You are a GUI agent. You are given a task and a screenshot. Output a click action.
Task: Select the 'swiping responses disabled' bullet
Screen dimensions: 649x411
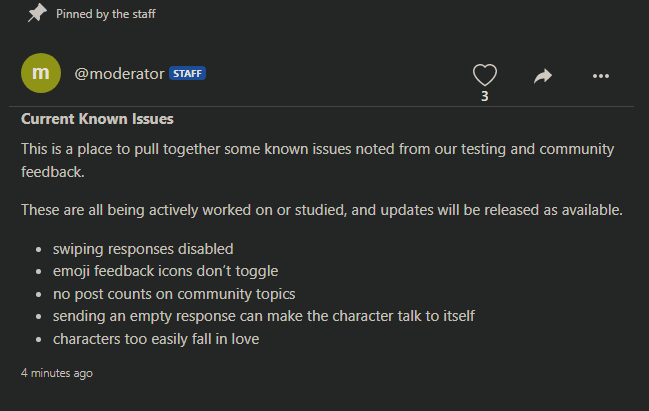pyautogui.click(x=143, y=249)
